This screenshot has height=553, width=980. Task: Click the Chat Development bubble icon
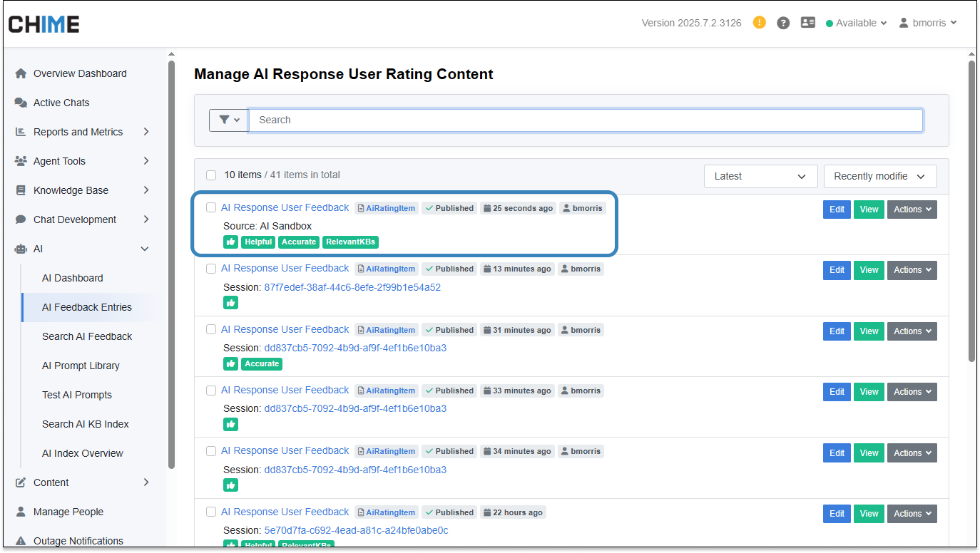[21, 219]
